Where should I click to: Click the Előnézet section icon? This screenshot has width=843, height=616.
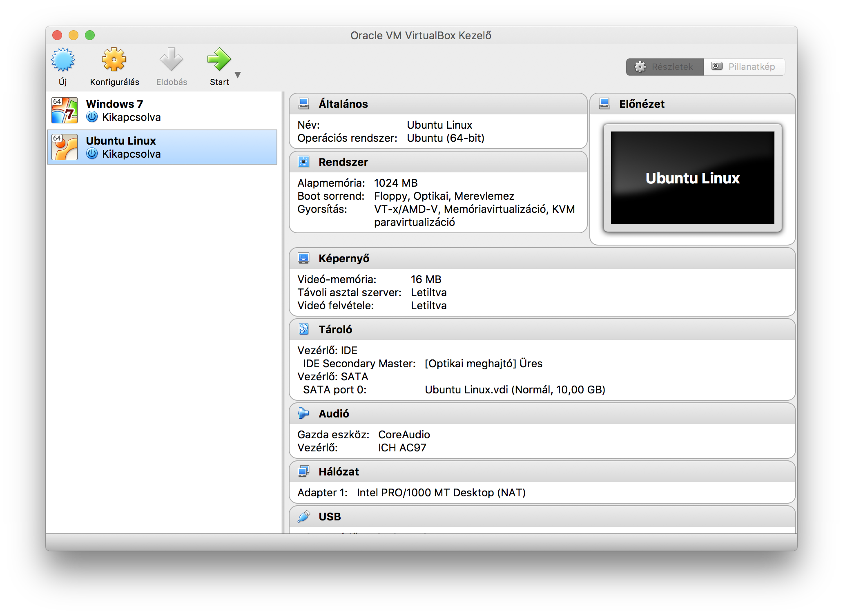click(604, 104)
